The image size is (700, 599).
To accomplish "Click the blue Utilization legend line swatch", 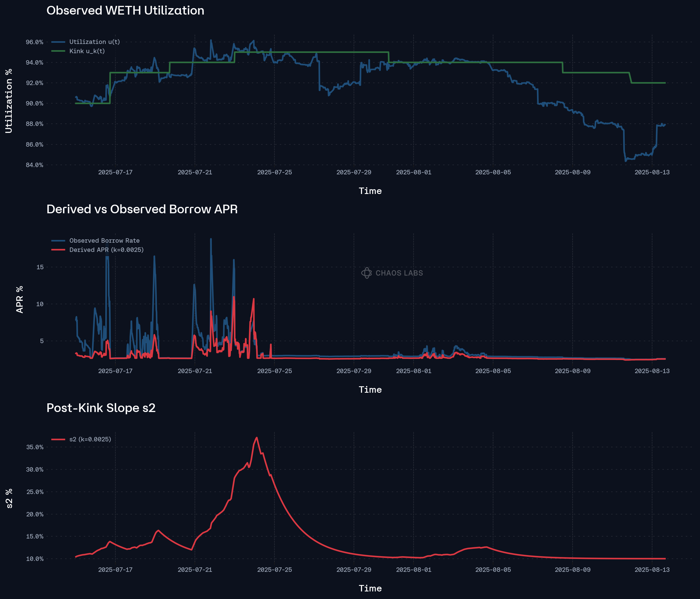I will pos(58,42).
